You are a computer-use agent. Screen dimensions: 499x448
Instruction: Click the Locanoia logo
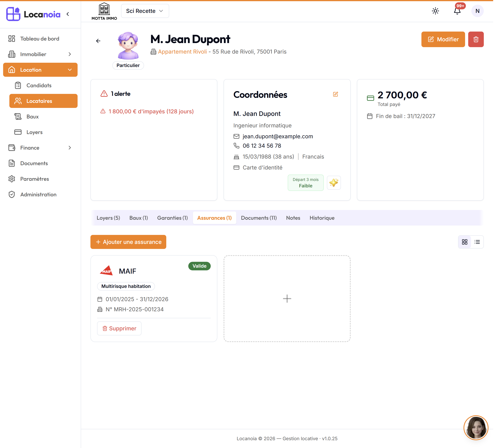click(x=33, y=14)
